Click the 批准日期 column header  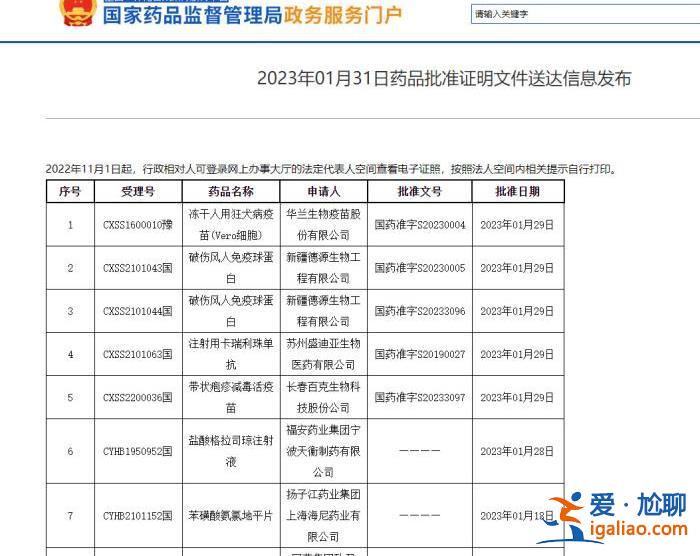pos(517,191)
